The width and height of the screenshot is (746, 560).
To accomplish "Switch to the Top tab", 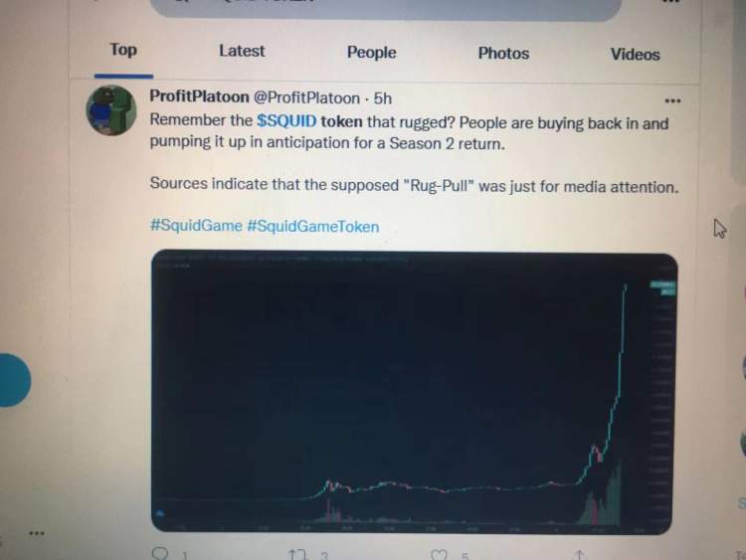I will point(123,50).
